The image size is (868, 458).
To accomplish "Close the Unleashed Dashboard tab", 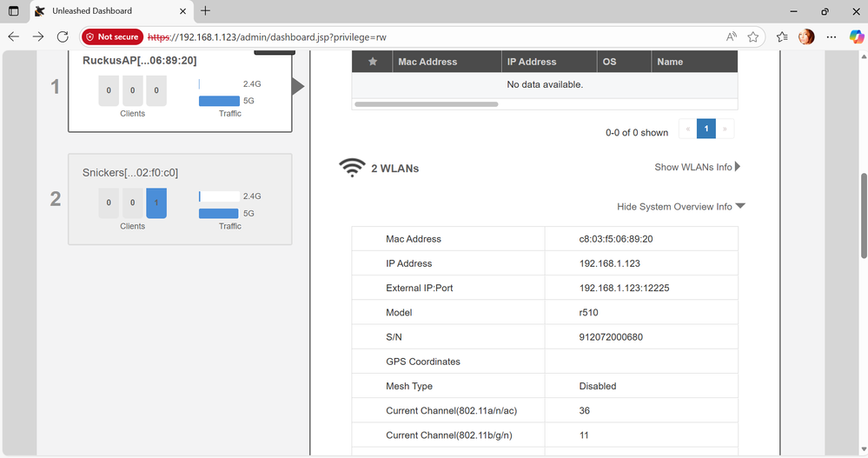I will click(x=182, y=11).
